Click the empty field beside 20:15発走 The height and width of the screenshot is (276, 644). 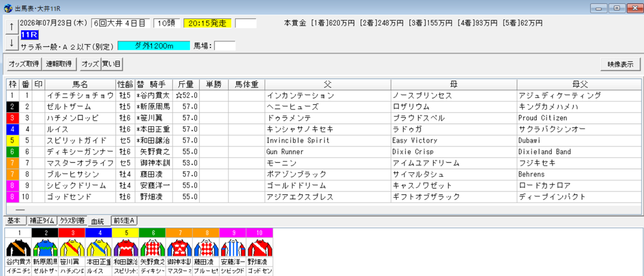(x=246, y=23)
